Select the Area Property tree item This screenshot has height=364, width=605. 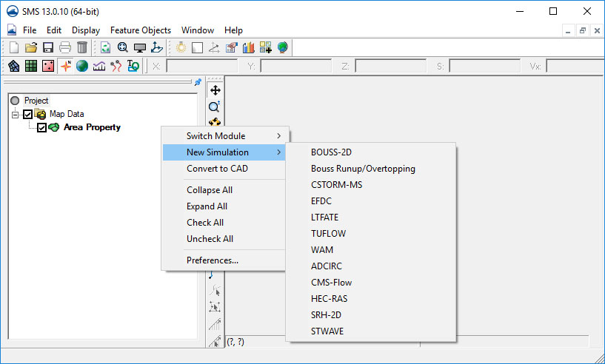[92, 127]
